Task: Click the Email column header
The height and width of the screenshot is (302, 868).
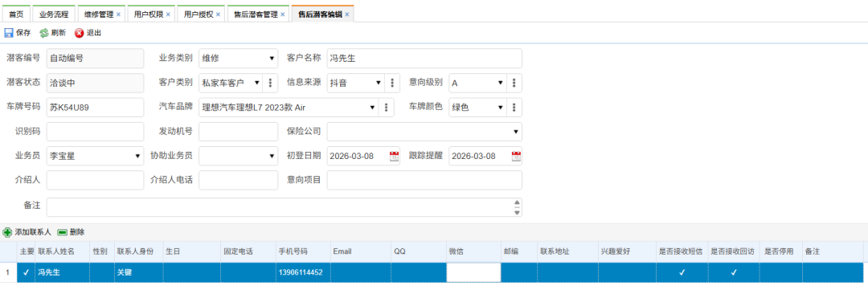Action: [360, 251]
